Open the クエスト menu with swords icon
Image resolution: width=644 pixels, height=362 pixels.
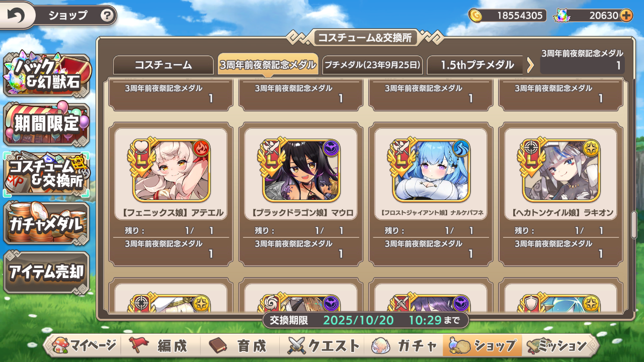(x=324, y=346)
